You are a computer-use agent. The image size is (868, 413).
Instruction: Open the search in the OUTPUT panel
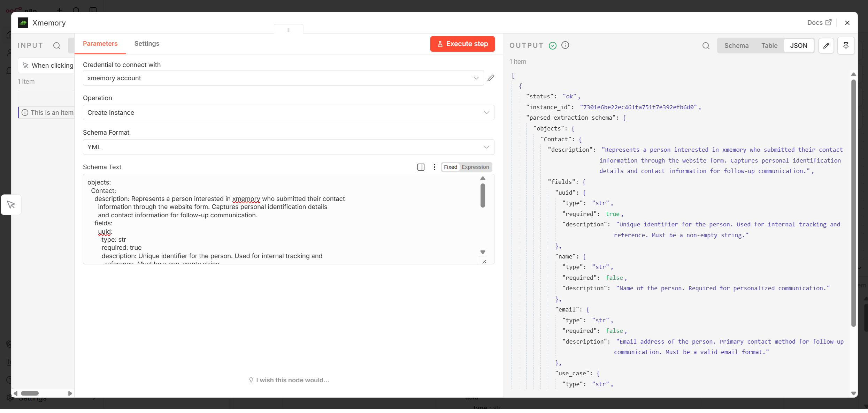(706, 45)
